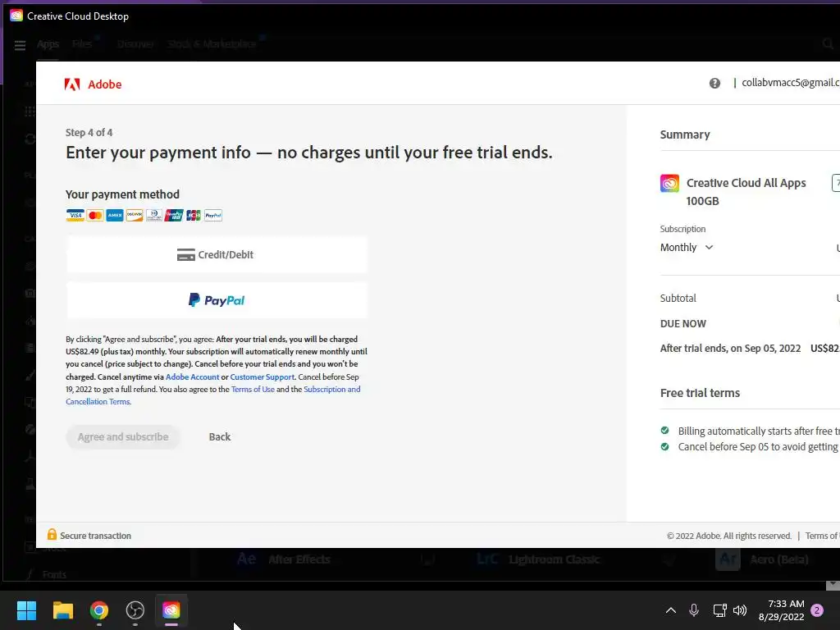Open the Adobe Account link
Image resolution: width=840 pixels, height=630 pixels.
tap(192, 377)
